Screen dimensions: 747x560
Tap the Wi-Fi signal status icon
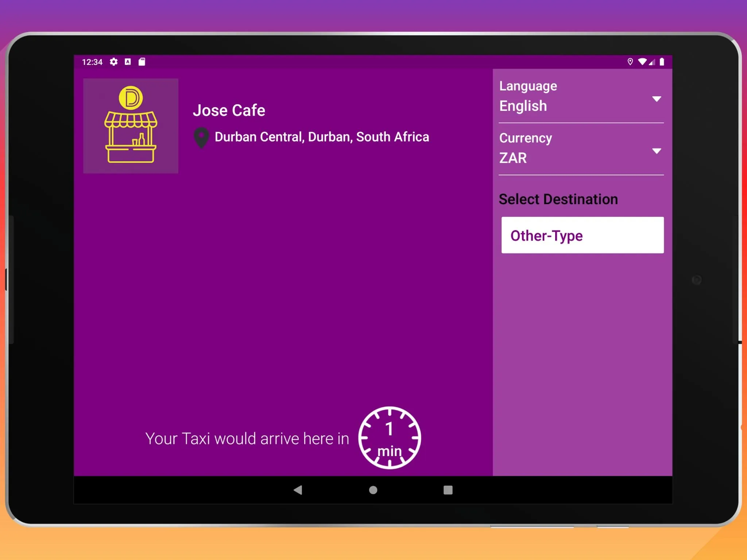point(642,62)
